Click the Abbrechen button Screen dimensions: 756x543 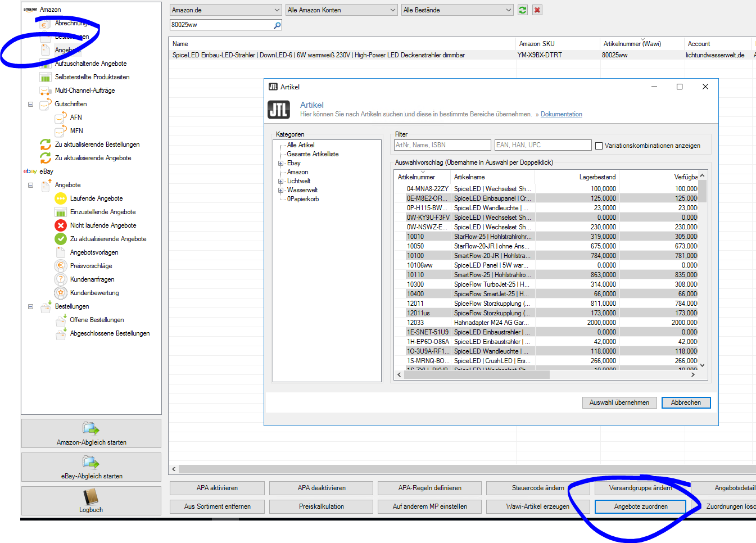click(686, 402)
